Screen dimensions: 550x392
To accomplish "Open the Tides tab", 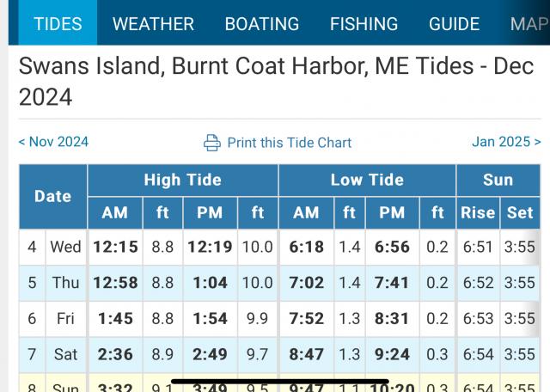I will tap(58, 23).
